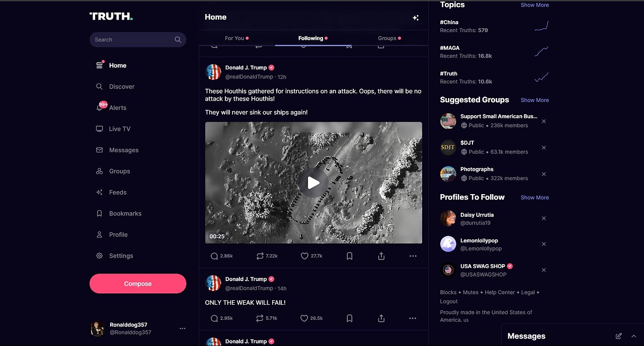This screenshot has width=644, height=346.
Task: Open Lemonlollypop profile
Action: [x=479, y=240]
